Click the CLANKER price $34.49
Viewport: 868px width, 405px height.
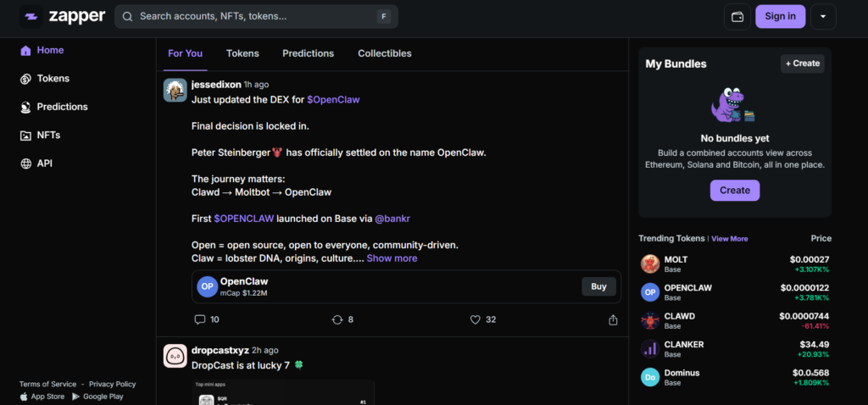coord(815,344)
